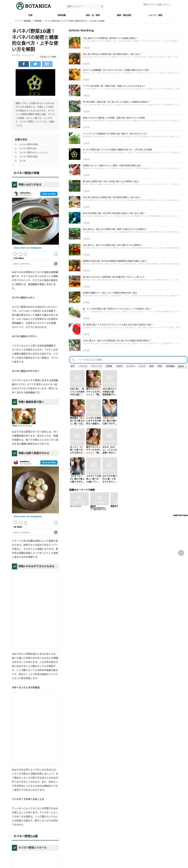Click 野菜図鑑 breadcrumb link
The height and width of the screenshot is (868, 188).
click(38, 21)
